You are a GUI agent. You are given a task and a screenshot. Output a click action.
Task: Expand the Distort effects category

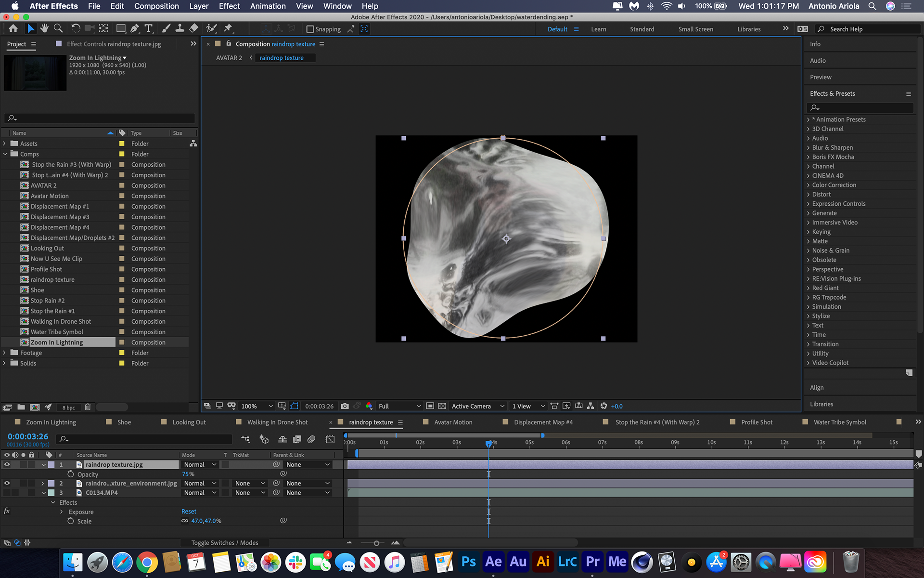pos(808,195)
